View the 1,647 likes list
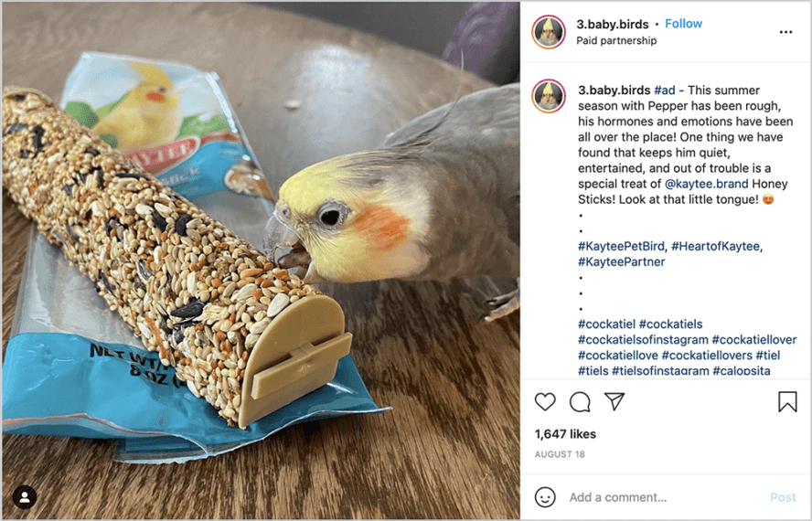 [x=565, y=434]
